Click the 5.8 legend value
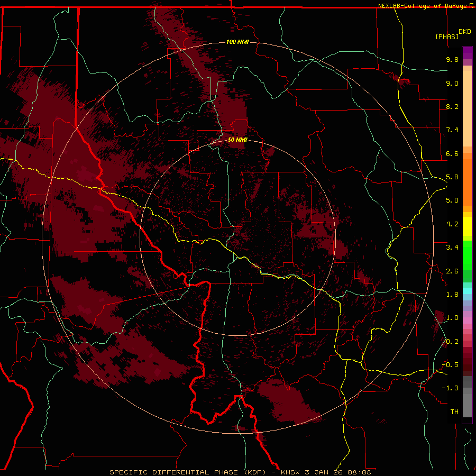The width and height of the screenshot is (476, 476). [x=452, y=177]
